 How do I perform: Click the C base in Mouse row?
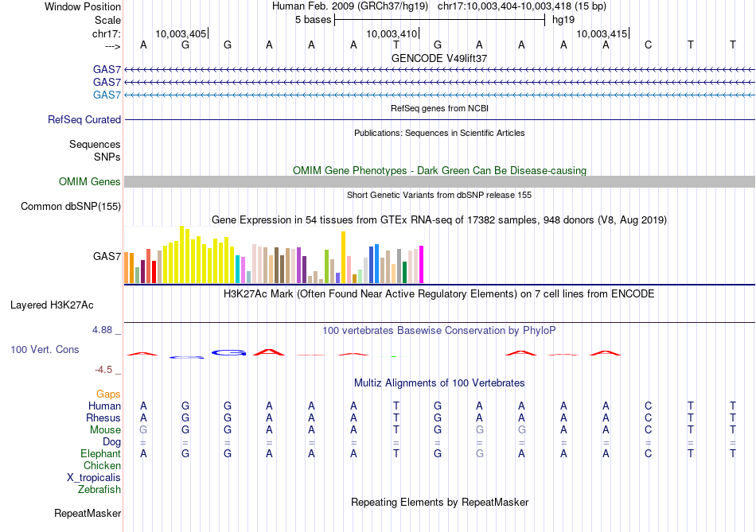click(x=648, y=430)
